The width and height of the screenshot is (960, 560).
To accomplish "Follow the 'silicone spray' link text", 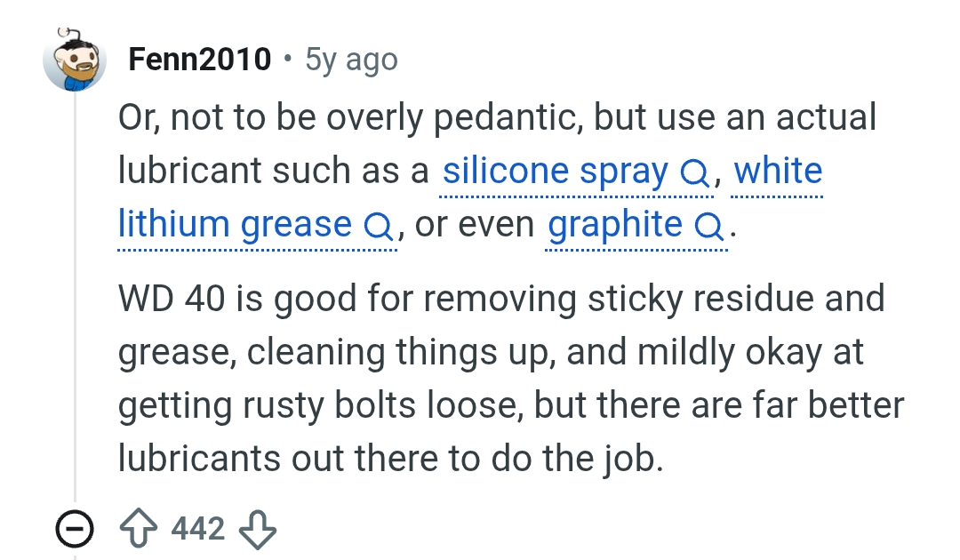I will click(x=556, y=170).
